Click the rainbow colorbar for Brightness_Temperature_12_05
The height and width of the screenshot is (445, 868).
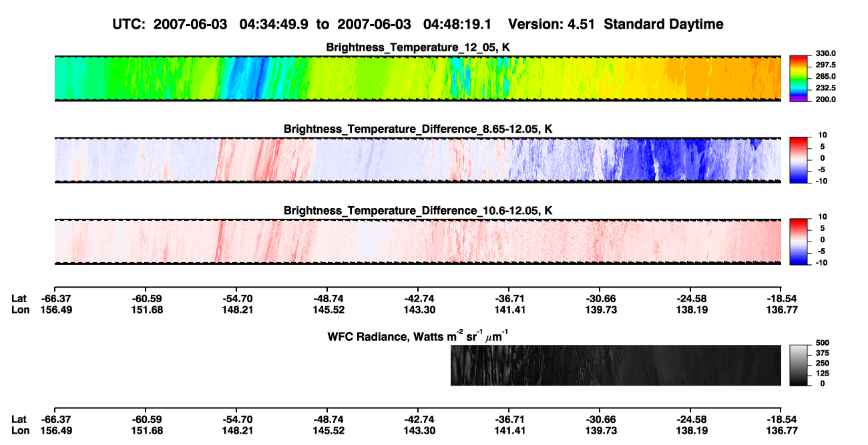799,78
